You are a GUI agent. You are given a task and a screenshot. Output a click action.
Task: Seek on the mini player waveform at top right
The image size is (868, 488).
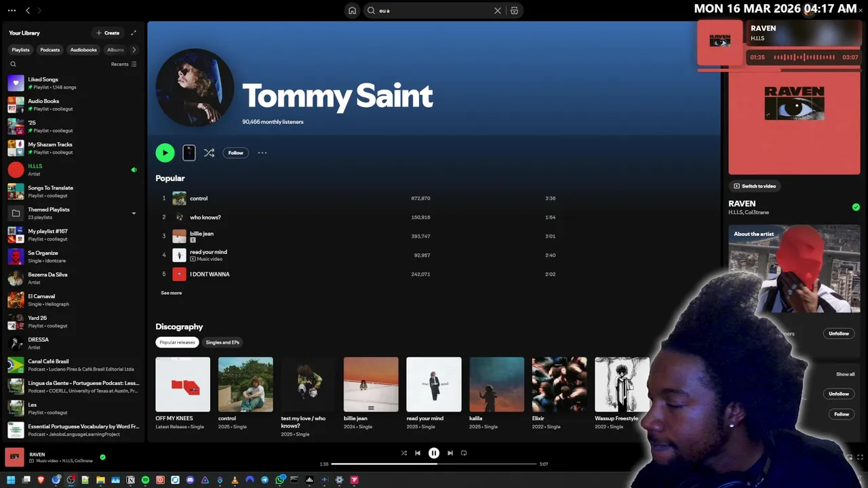click(x=804, y=58)
